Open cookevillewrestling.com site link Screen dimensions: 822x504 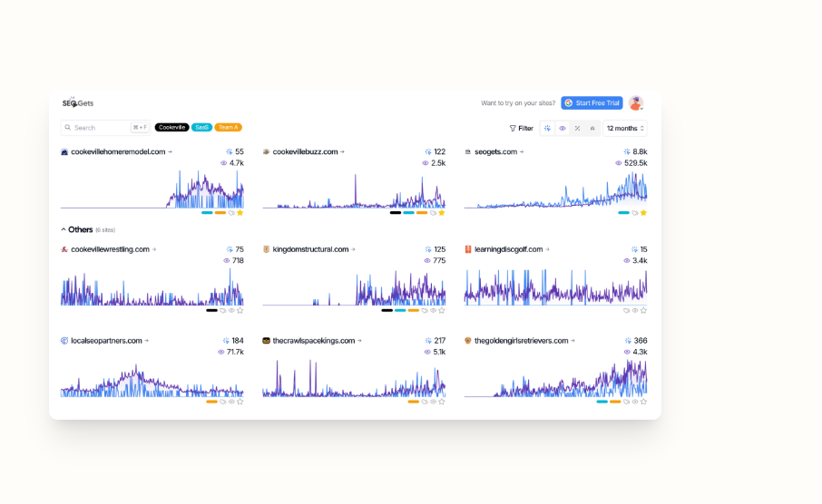(x=110, y=249)
